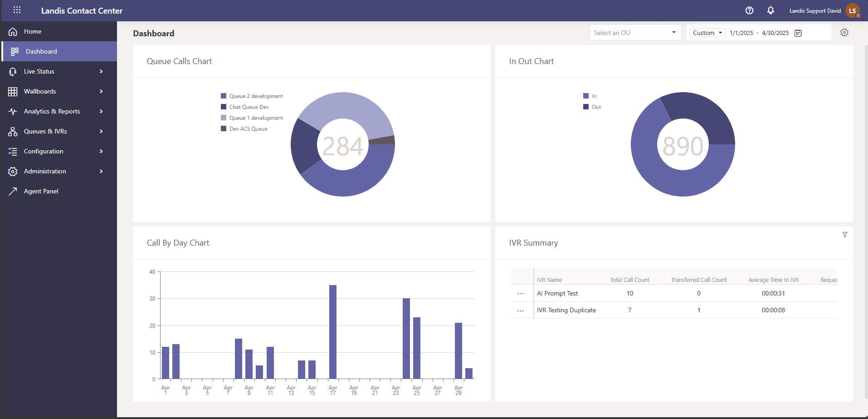This screenshot has height=419, width=868.
Task: Sort by Total Call Count column header
Action: tap(629, 280)
